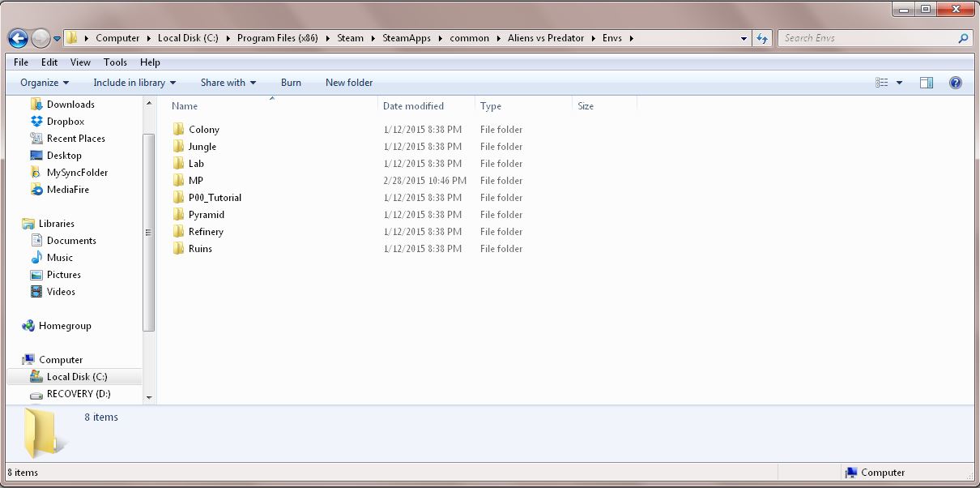The image size is (980, 488).
Task: Click the New folder button
Action: [349, 83]
